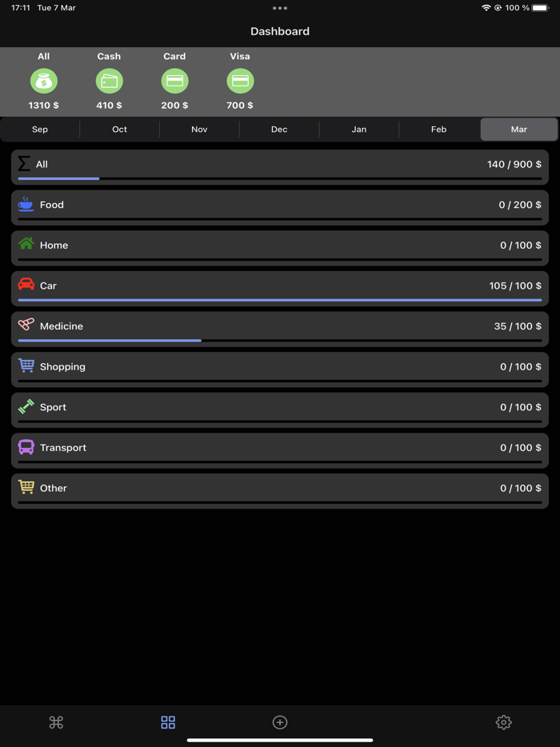Tap the purple Transport bus icon
This screenshot has width=560, height=747.
pyautogui.click(x=26, y=447)
